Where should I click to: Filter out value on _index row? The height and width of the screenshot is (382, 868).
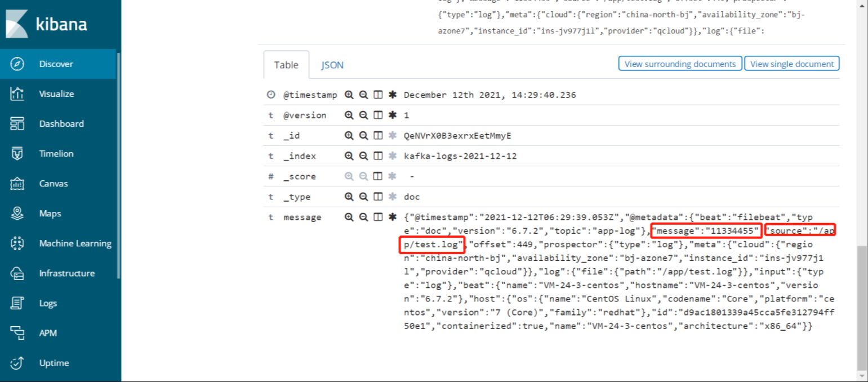coord(364,156)
